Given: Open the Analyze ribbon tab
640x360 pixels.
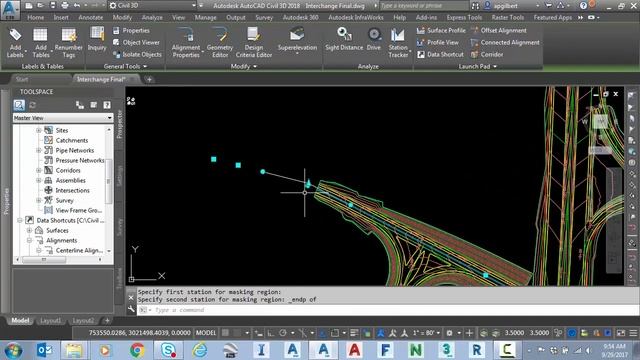Looking at the screenshot, I should (152, 18).
